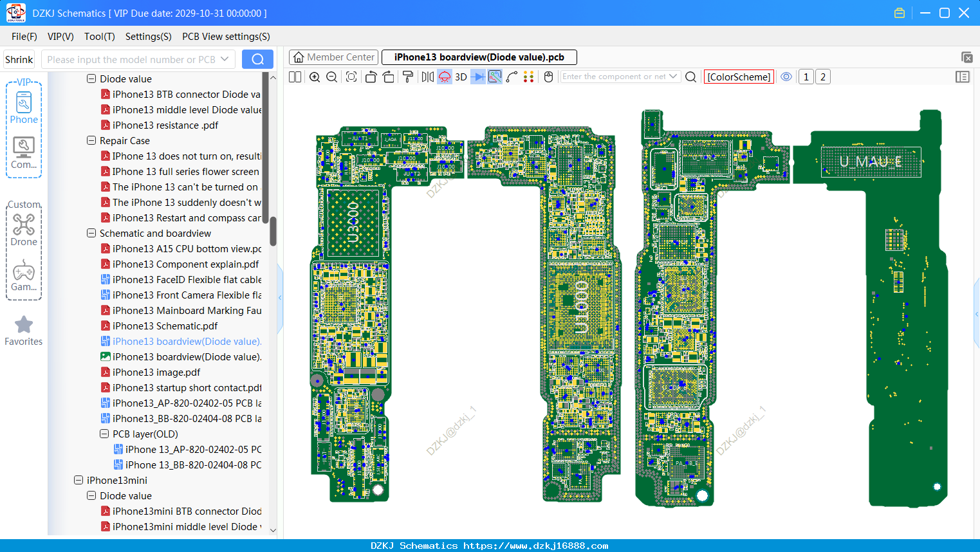Click the mouse settings icon
980x552 pixels.
(x=549, y=77)
